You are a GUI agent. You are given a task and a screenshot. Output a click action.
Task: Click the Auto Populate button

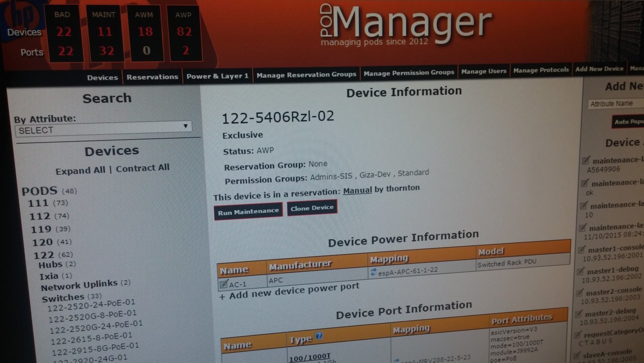[629, 122]
